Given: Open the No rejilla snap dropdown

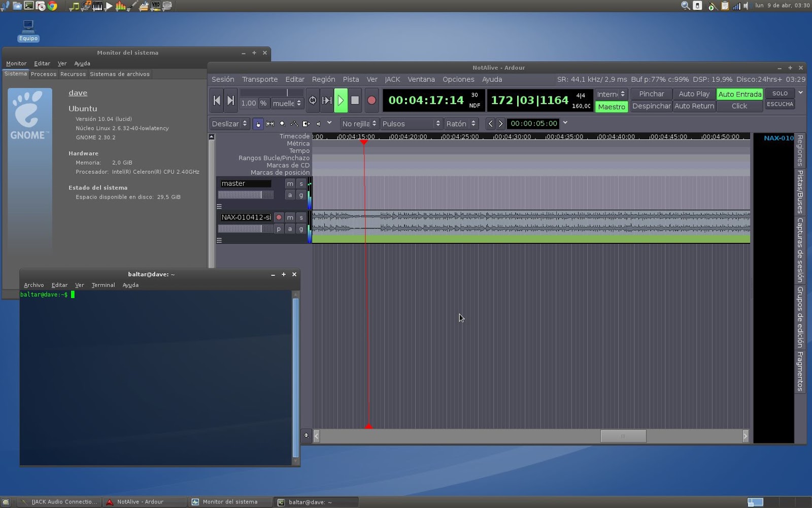Looking at the screenshot, I should (359, 123).
